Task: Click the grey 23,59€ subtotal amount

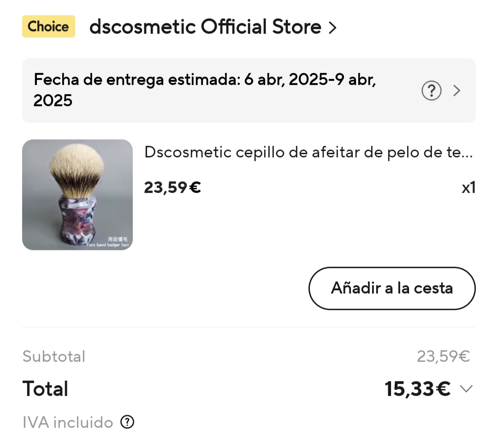Action: [444, 356]
